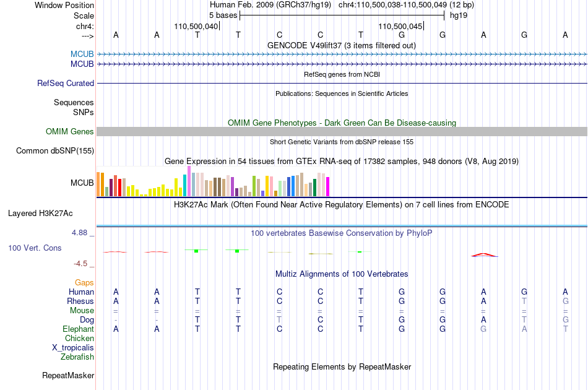Click the orange Gaps label
Screen dimensions: 588x390
pos(84,283)
